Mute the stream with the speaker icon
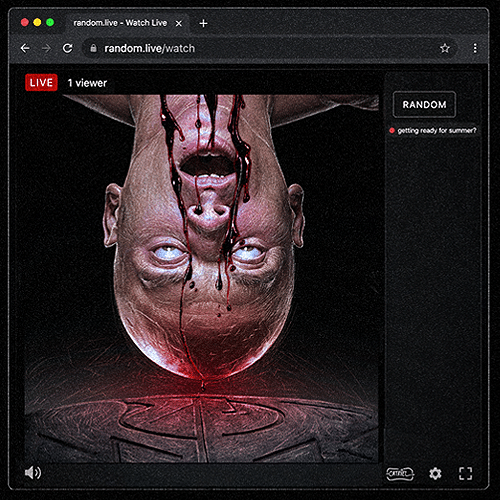This screenshot has width=500, height=500. point(33,472)
